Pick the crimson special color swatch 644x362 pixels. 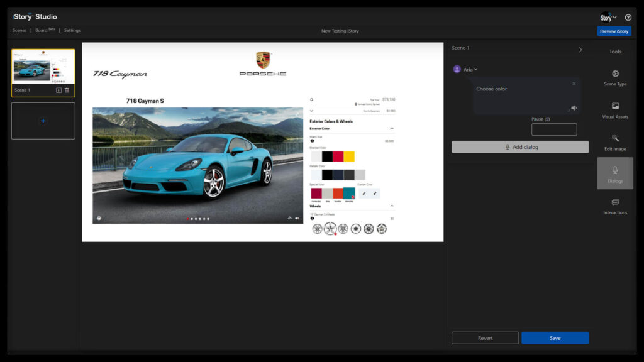(x=316, y=194)
